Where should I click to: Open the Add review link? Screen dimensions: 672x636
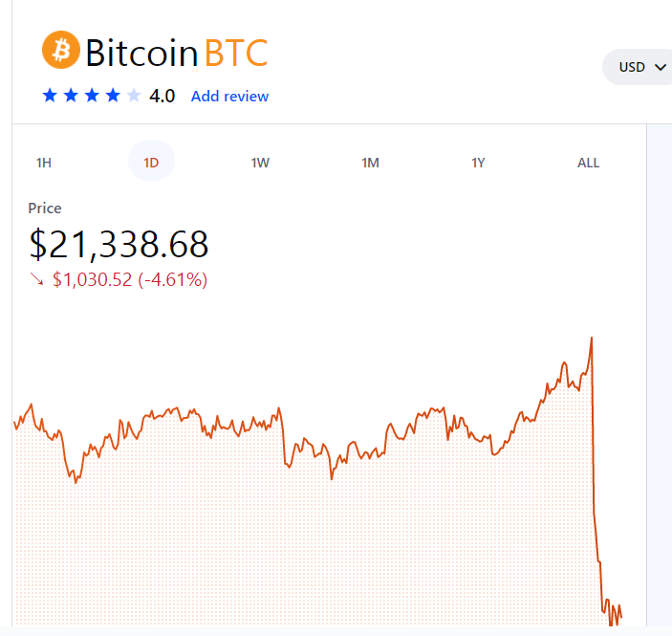(x=229, y=97)
